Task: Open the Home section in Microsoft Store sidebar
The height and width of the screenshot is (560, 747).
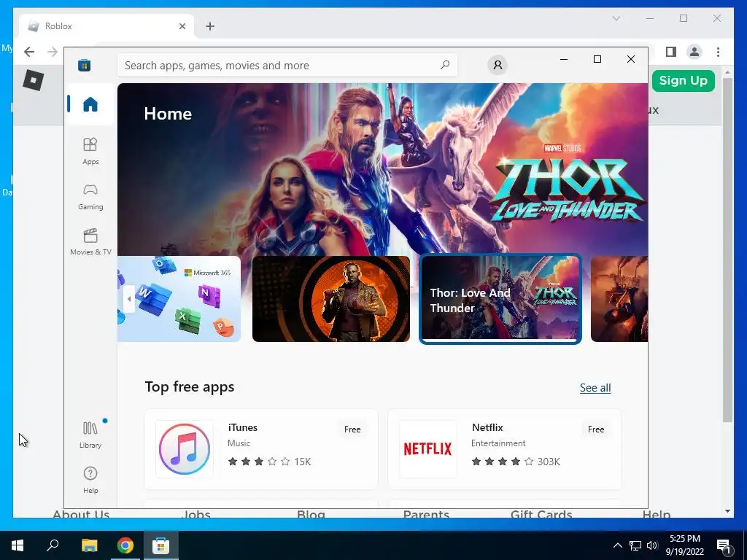Action: click(90, 104)
